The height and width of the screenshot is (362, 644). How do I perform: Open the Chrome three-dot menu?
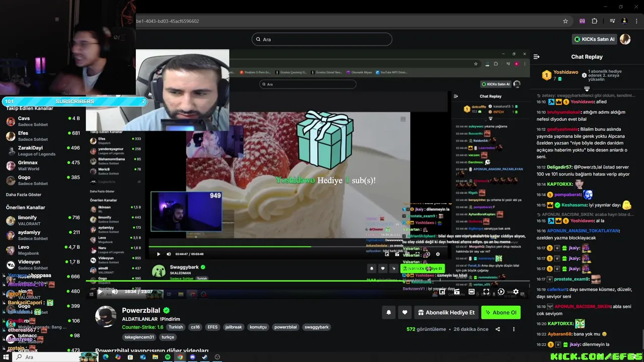636,21
